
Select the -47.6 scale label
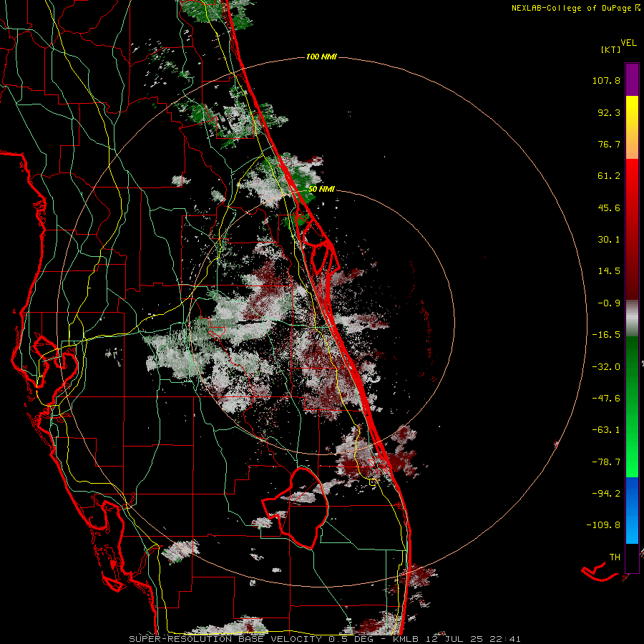pyautogui.click(x=606, y=399)
